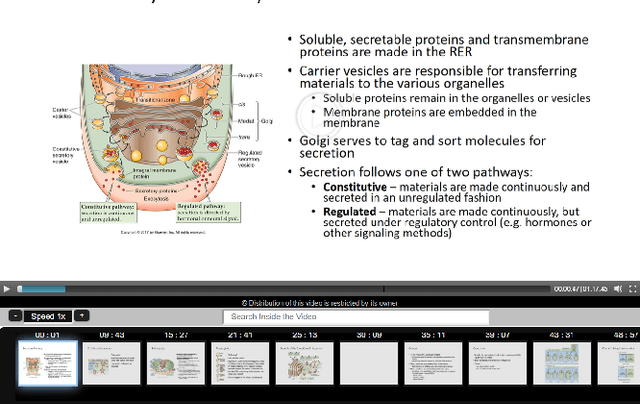The image size is (640, 404).
Task: Mute the video volume
Action: pyautogui.click(x=617, y=289)
